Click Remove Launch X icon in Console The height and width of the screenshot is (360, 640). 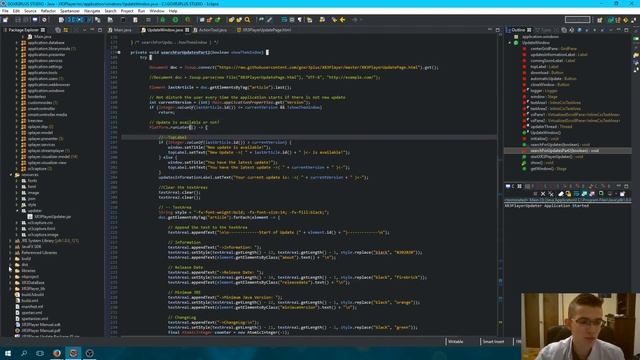pyautogui.click(x=543, y=194)
